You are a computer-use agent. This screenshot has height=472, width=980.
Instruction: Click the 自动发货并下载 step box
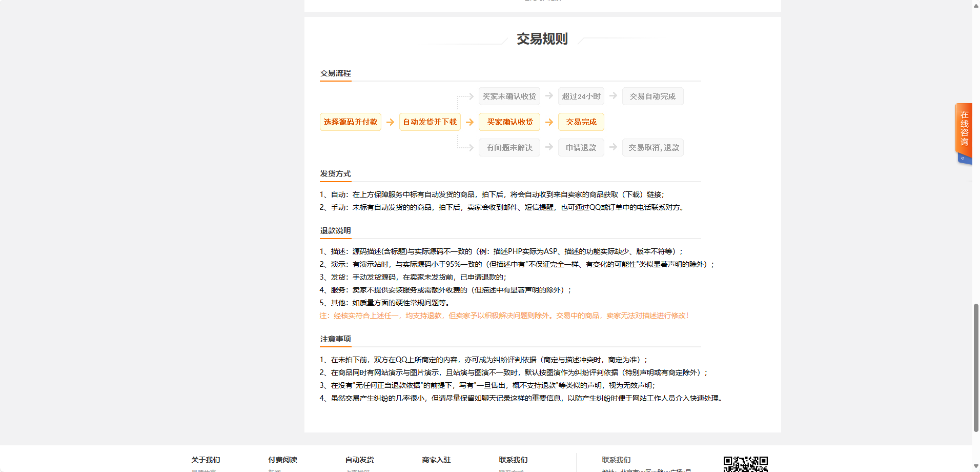pyautogui.click(x=430, y=122)
